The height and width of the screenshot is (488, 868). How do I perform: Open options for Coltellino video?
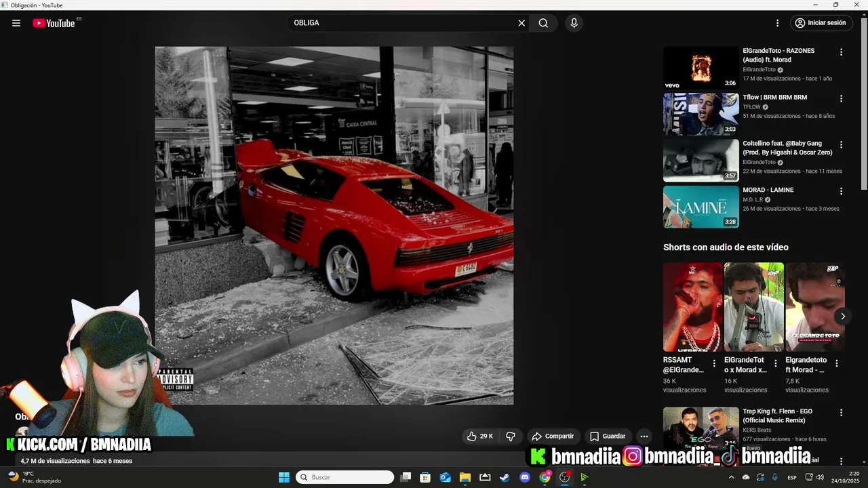coord(841,145)
